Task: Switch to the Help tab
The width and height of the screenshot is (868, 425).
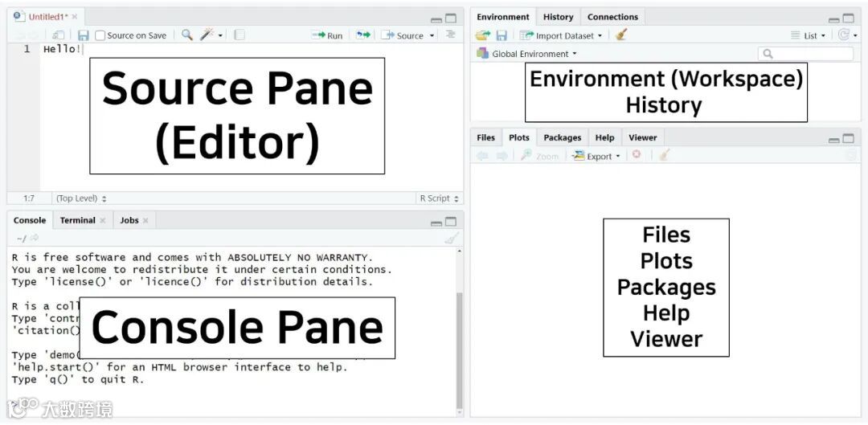Action: [x=605, y=137]
